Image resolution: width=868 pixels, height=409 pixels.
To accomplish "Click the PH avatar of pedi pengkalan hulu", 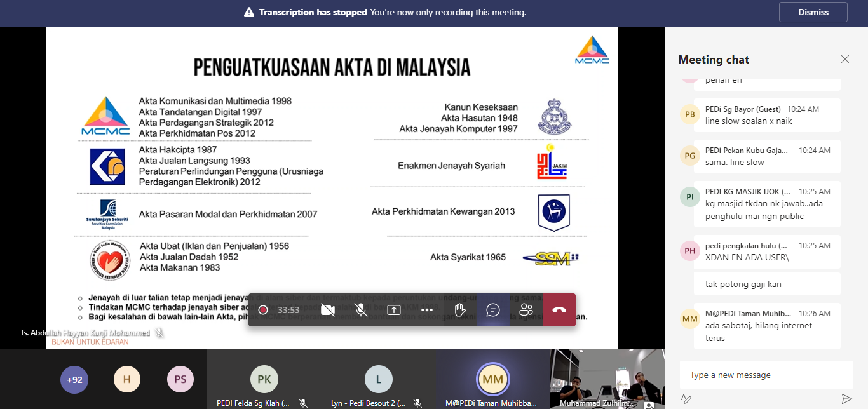I will (689, 251).
